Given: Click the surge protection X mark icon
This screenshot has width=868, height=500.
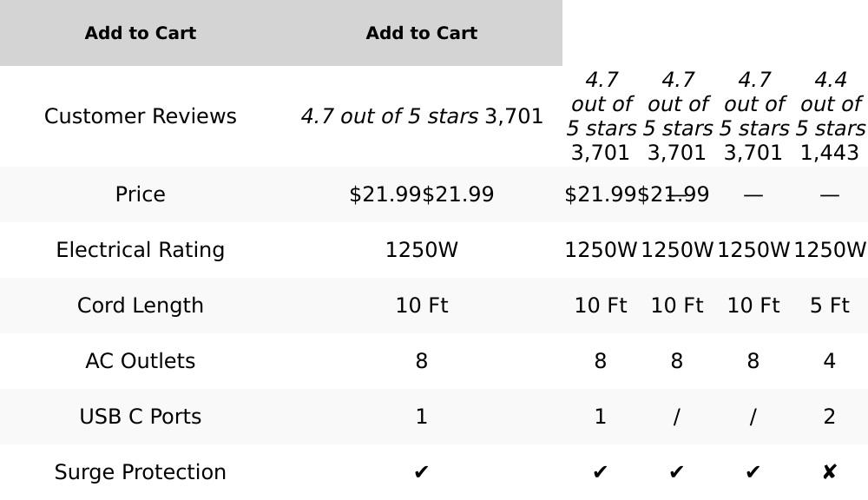Looking at the screenshot, I should click(x=829, y=472).
